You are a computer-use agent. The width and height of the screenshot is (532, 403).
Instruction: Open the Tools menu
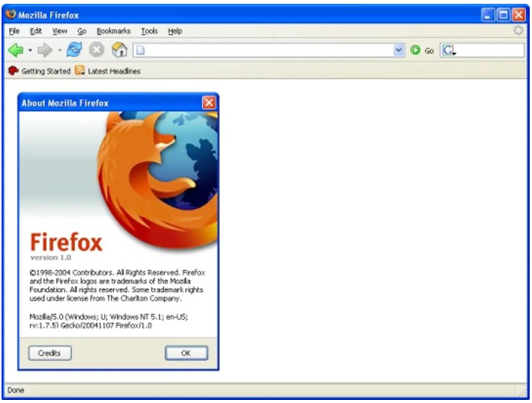(x=149, y=31)
